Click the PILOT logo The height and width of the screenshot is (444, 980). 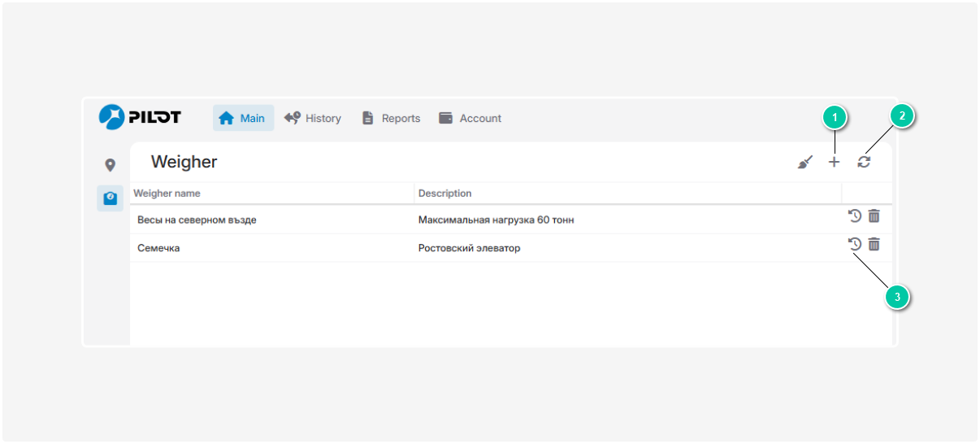(x=140, y=118)
